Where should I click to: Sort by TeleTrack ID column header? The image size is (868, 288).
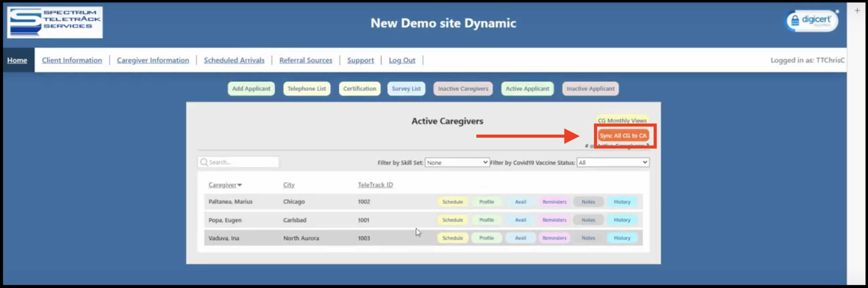pos(375,185)
